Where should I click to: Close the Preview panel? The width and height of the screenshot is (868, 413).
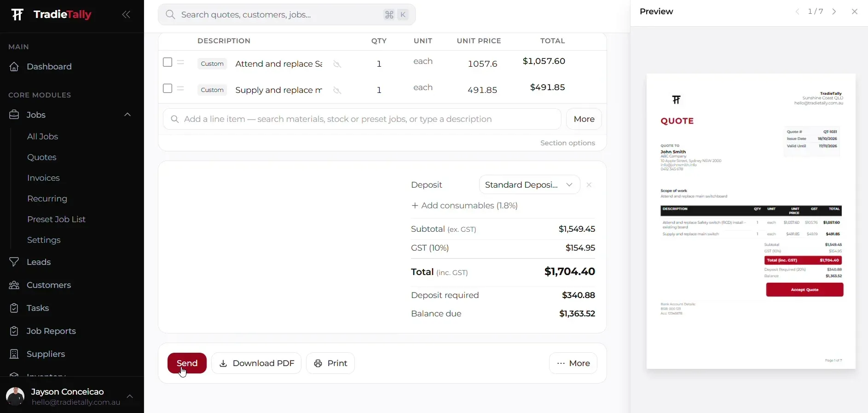[855, 12]
